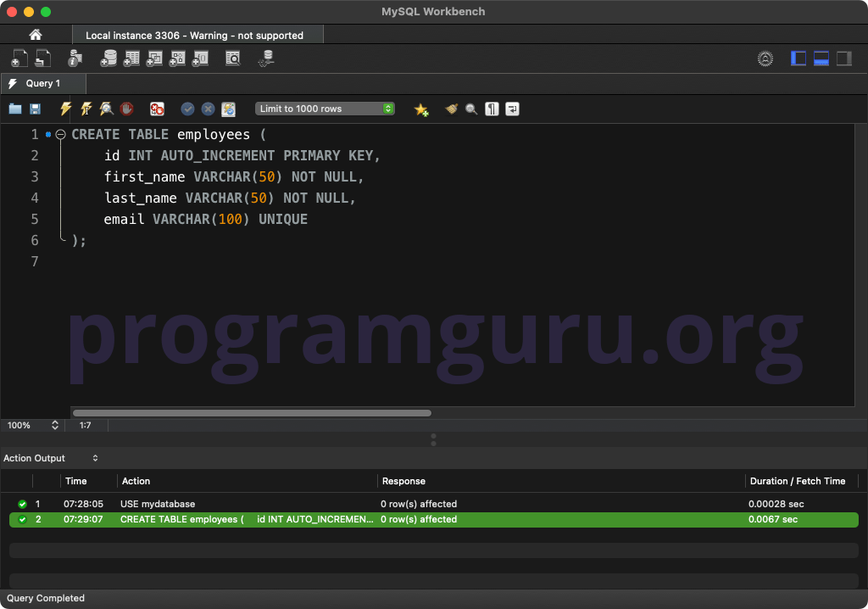The image size is (868, 609).
Task: Save the script to file
Action: (35, 109)
